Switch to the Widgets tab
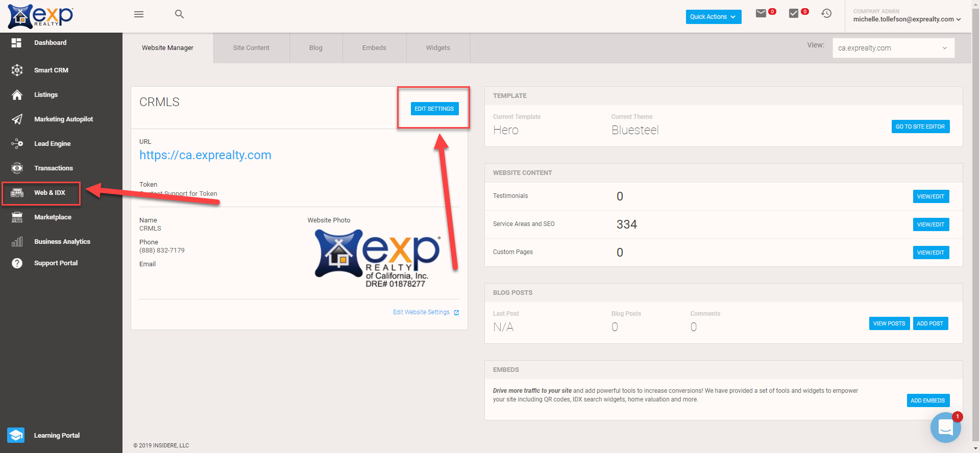 438,48
